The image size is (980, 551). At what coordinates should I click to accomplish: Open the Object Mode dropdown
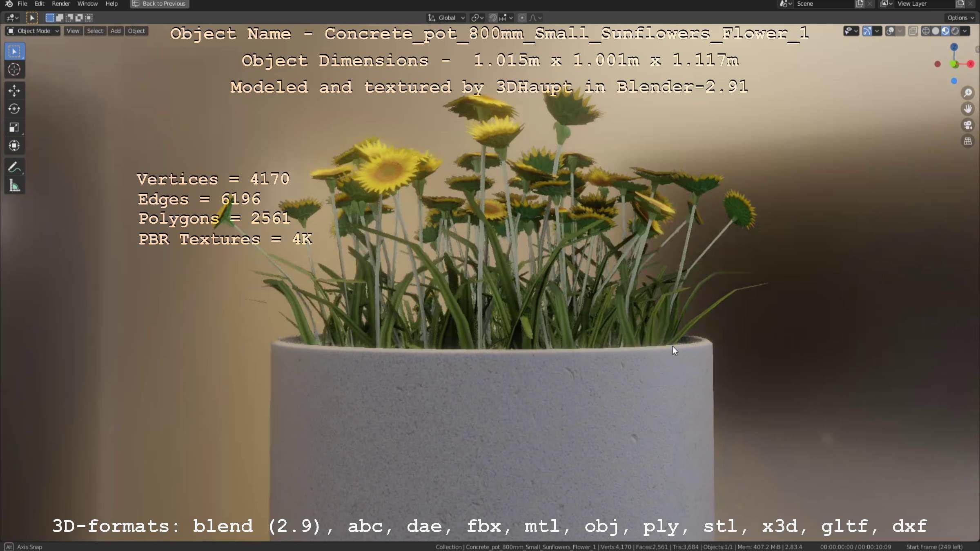click(33, 31)
